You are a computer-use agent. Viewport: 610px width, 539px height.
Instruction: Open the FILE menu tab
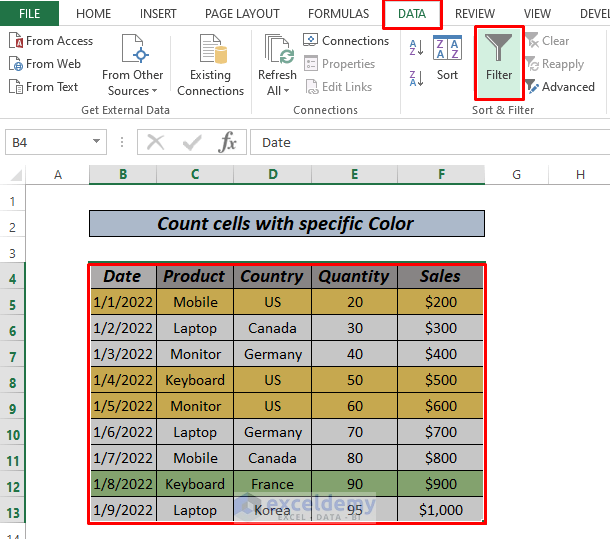pos(30,14)
